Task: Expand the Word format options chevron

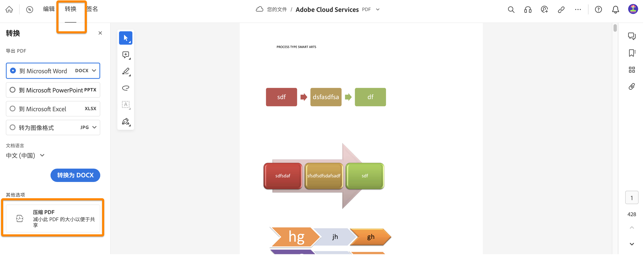Action: (94, 71)
